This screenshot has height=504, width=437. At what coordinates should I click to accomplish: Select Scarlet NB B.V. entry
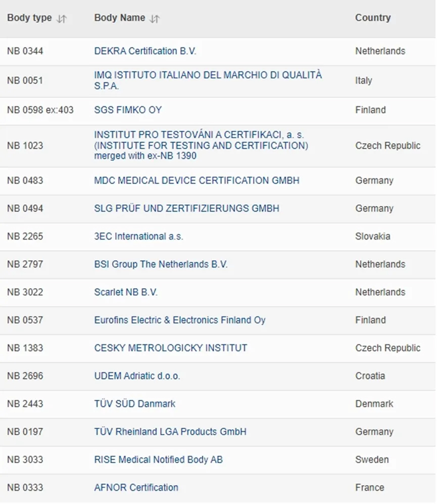click(x=126, y=292)
